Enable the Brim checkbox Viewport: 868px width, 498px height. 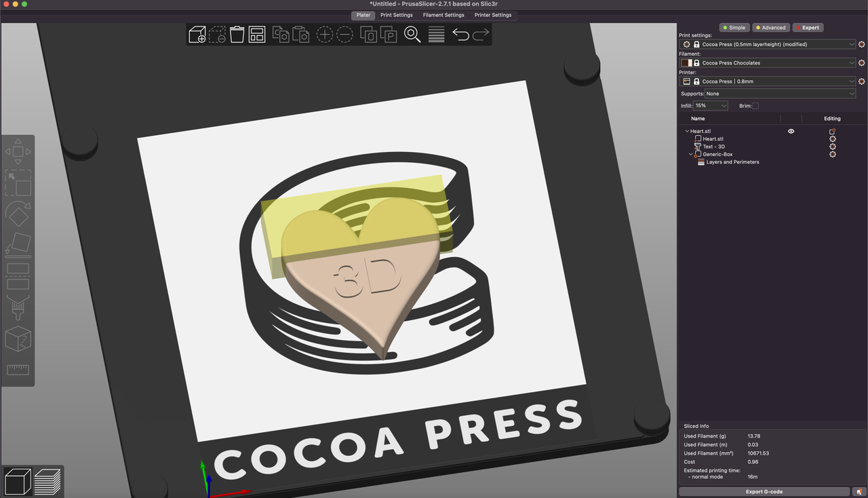(755, 106)
